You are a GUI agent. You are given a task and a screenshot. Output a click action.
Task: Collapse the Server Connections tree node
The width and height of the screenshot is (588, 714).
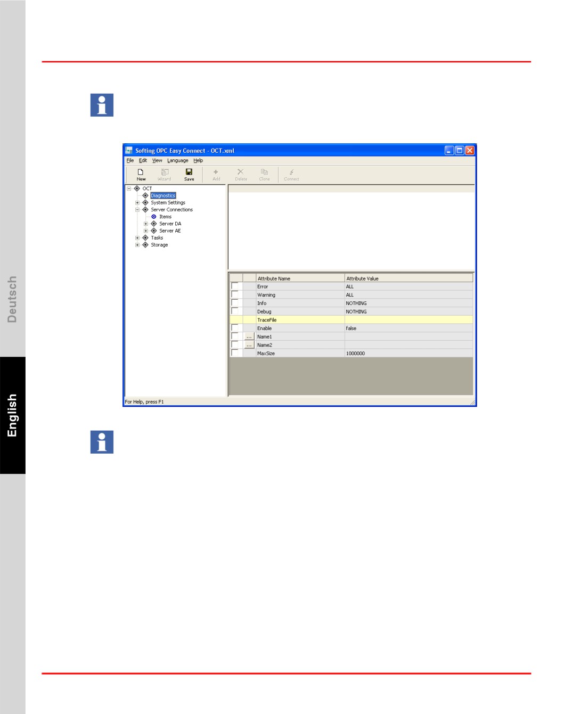(137, 210)
